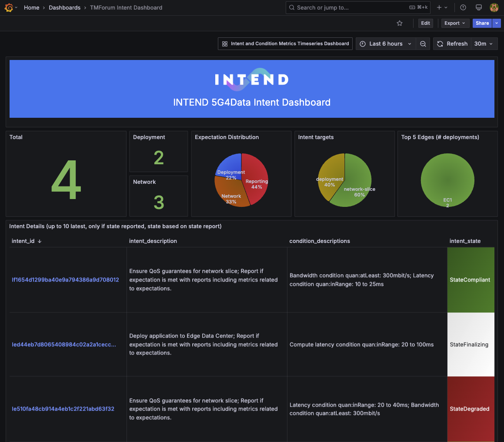The image size is (504, 442).
Task: Click TMForum Intent Dashboard breadcrumb
Action: coord(126,7)
